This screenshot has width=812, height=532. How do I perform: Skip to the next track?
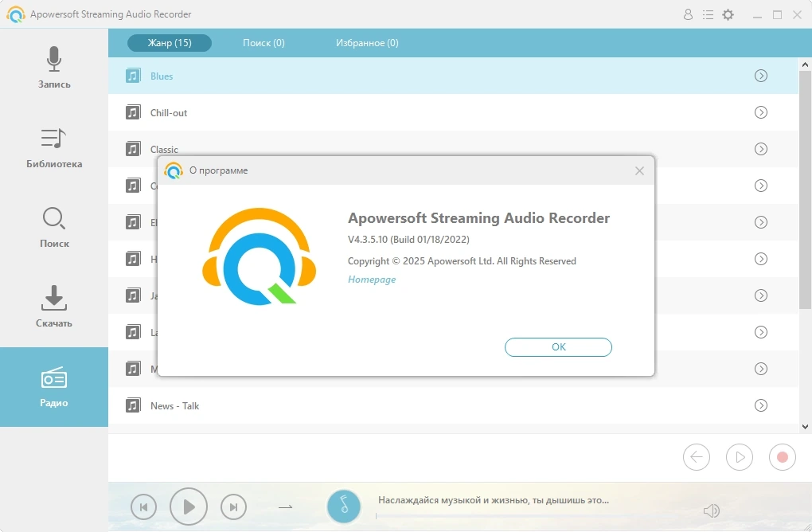point(233,507)
